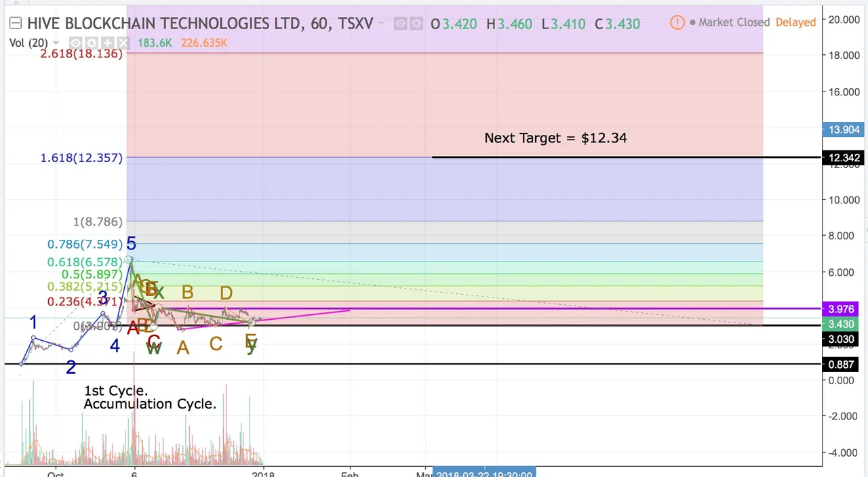Select the blue wave label 2
Screen dimensions: 868x477
point(71,367)
